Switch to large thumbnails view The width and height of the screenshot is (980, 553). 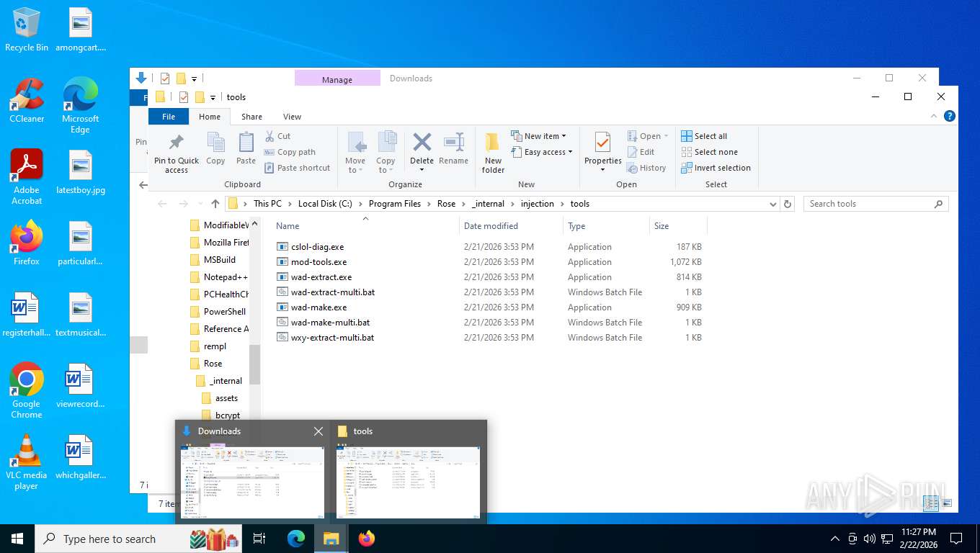coord(947,503)
